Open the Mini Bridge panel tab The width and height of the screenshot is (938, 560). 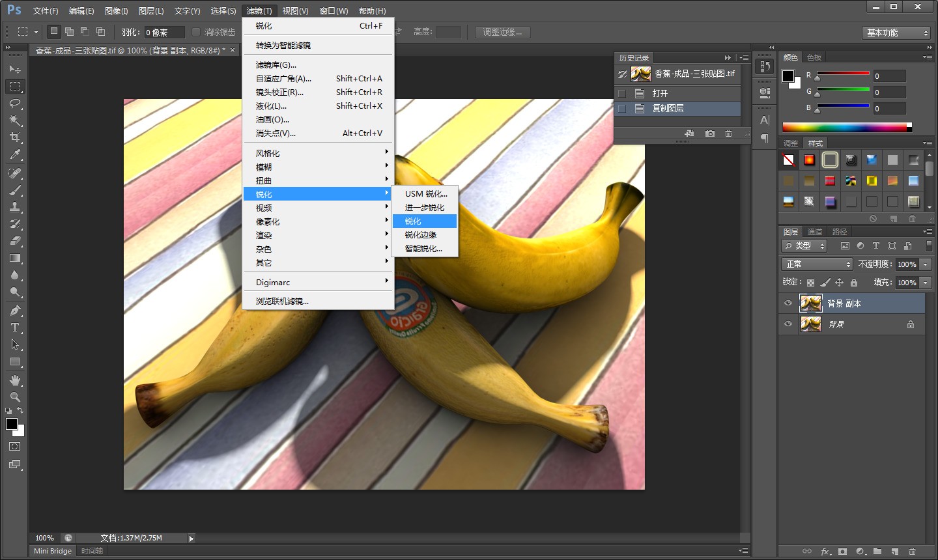click(x=53, y=551)
